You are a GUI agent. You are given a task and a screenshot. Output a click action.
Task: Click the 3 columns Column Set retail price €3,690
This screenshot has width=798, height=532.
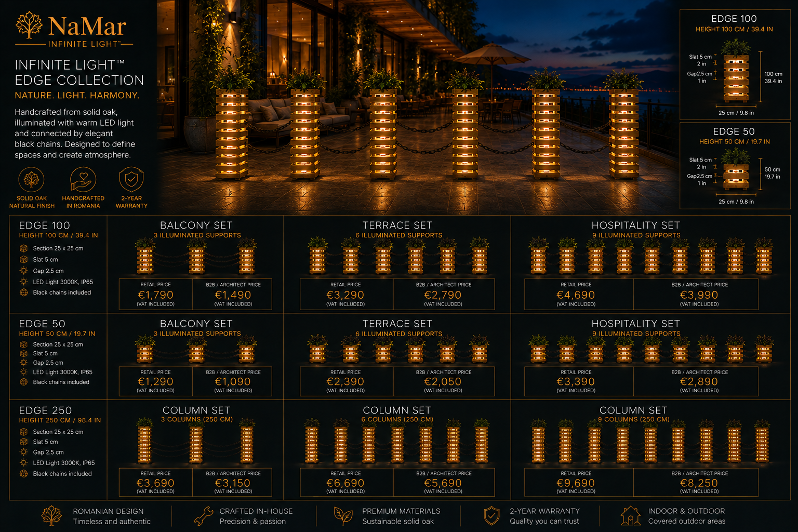tap(156, 483)
